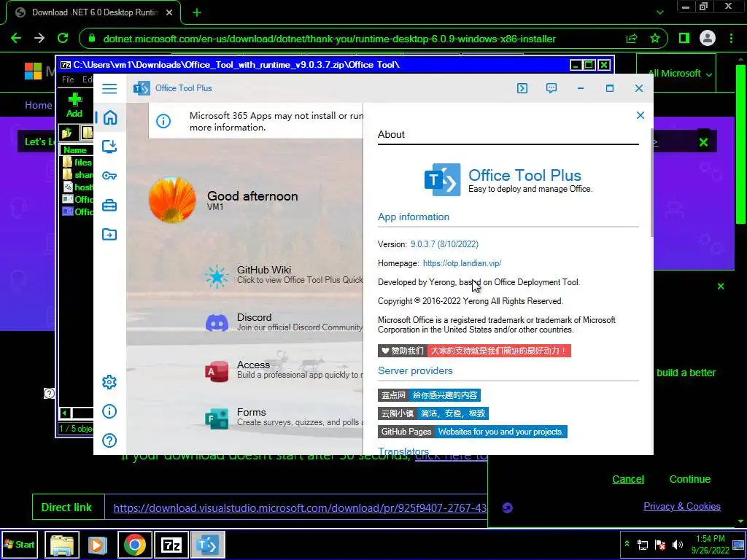747x560 pixels.
Task: Click 7-Zip horizontal scrollbar left arrow
Action: pos(65,413)
